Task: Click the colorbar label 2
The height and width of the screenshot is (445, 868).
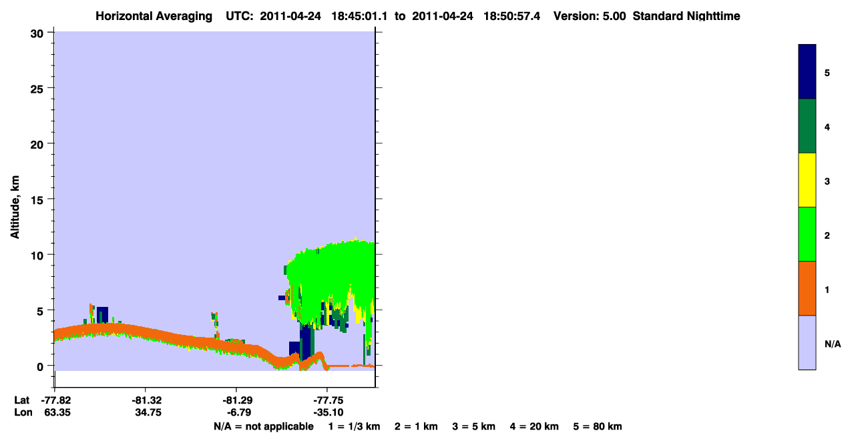Action: click(x=827, y=236)
